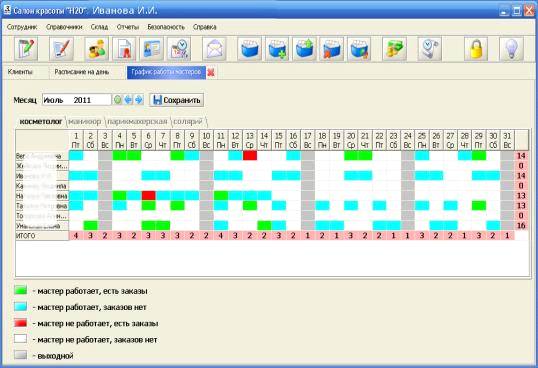This screenshot has width=538, height=368.
Task: Click the Месяц Июль 2011 field
Action: (x=77, y=100)
